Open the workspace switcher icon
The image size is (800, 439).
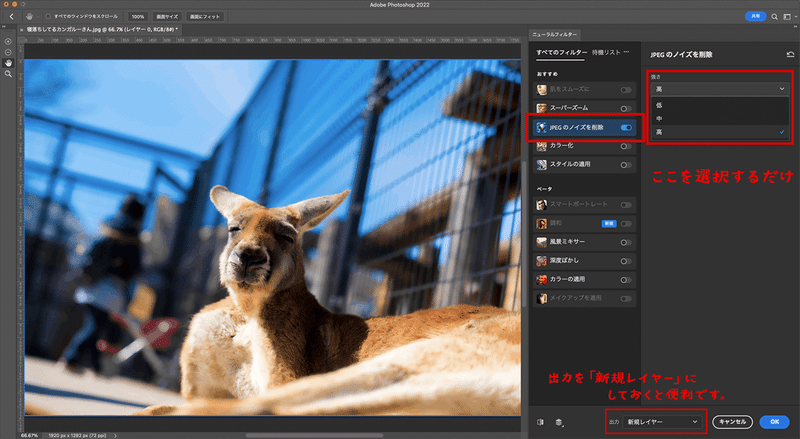point(787,16)
